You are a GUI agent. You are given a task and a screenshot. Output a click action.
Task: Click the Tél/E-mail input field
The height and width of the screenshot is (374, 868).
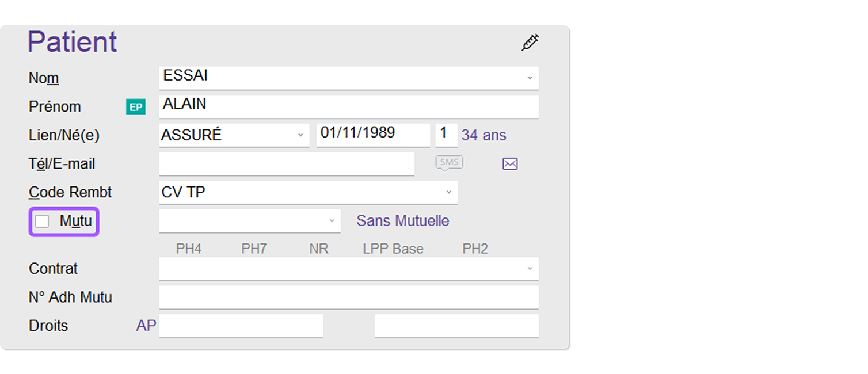[286, 163]
